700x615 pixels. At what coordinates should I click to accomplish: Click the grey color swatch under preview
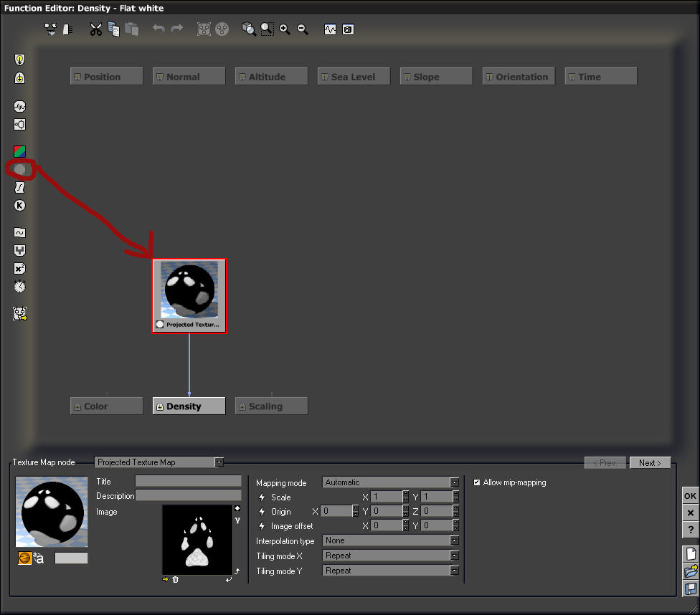click(72, 558)
